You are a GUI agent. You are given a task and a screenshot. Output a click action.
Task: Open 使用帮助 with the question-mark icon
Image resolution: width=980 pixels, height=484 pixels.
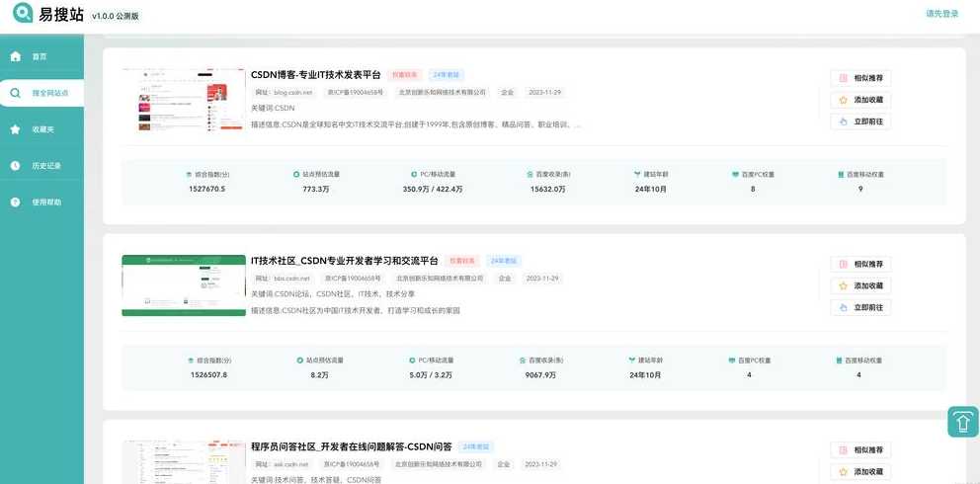click(x=16, y=202)
